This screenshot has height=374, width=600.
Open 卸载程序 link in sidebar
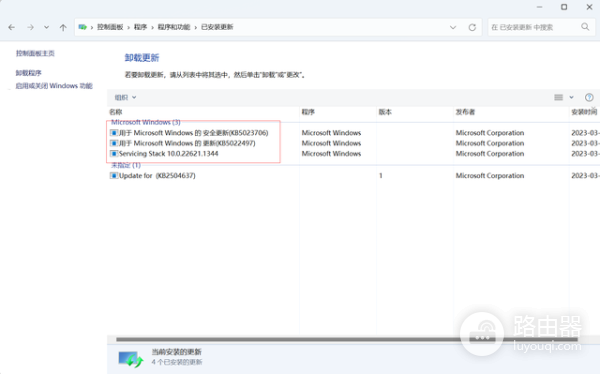pos(29,73)
